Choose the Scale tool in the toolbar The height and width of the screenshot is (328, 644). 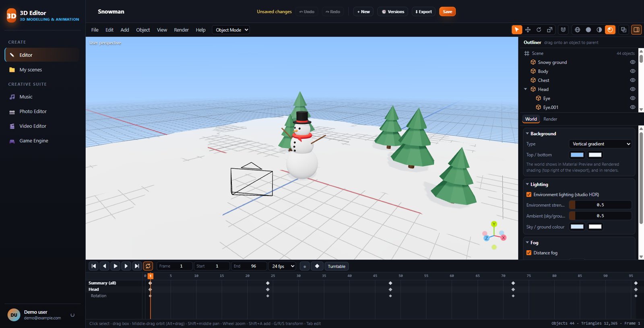click(549, 30)
